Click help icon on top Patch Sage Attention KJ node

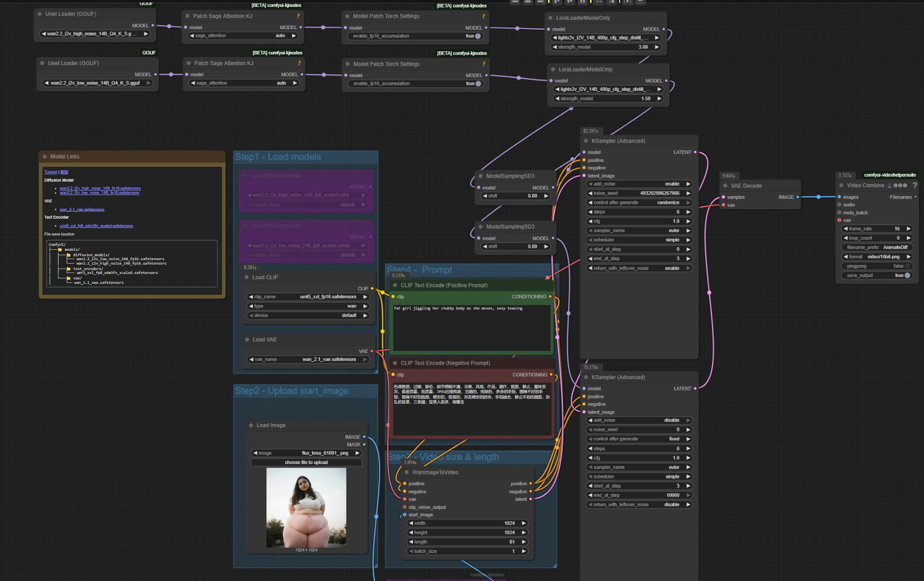click(298, 16)
